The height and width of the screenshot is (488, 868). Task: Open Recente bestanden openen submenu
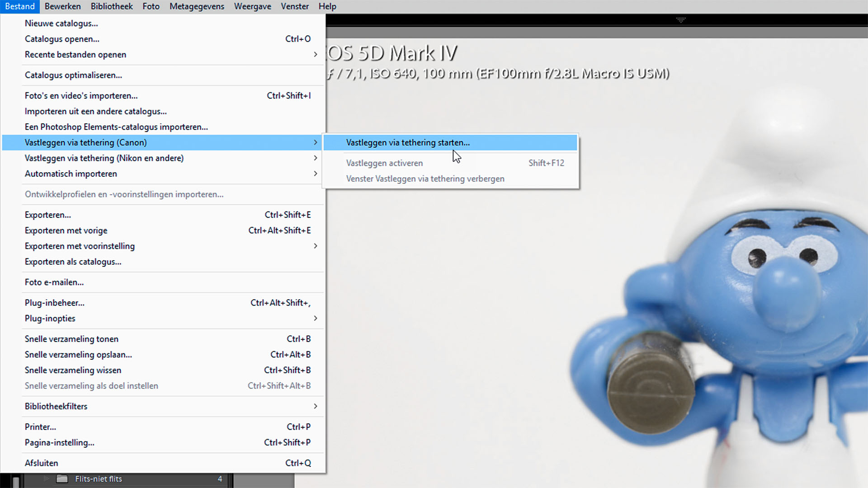[x=75, y=55]
